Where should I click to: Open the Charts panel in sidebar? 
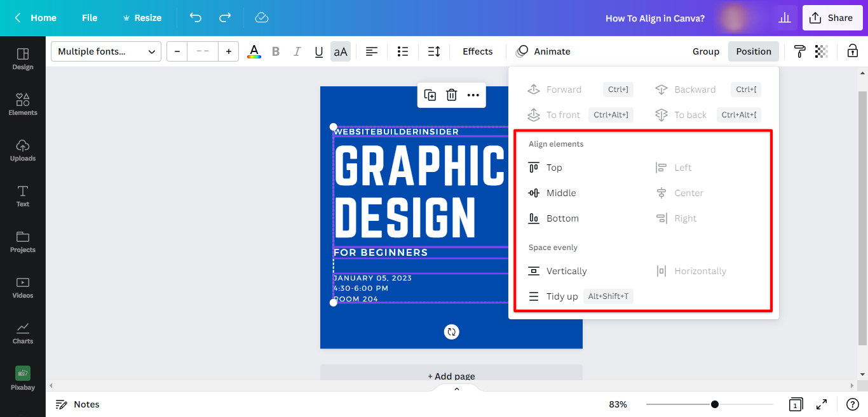coord(22,332)
